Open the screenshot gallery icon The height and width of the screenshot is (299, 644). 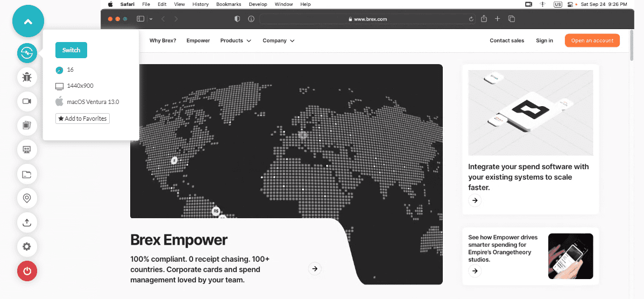27,126
